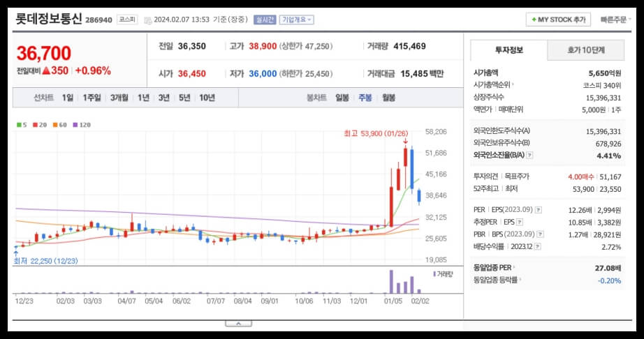
Task: Open help icon next to PER EPS(2023.09)
Action: click(538, 210)
